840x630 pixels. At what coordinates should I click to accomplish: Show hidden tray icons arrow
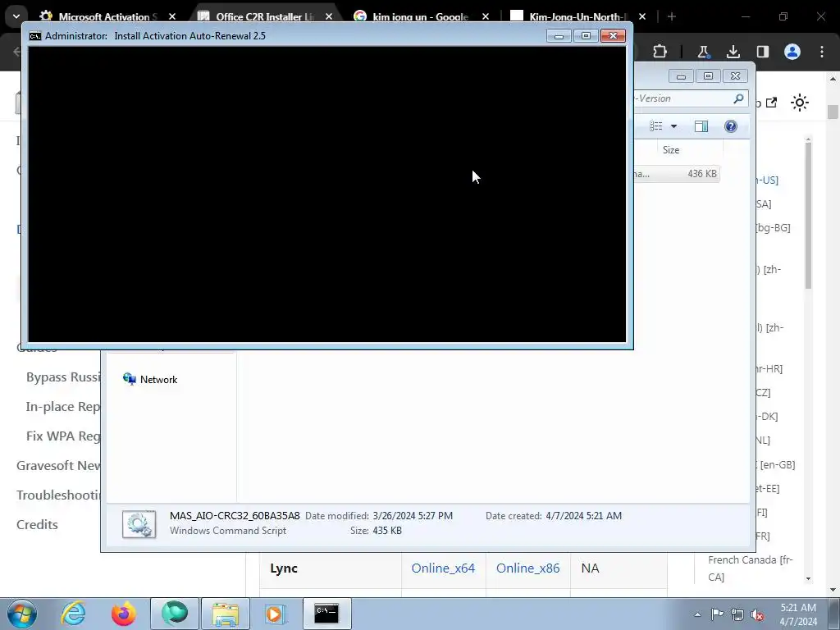tap(697, 614)
